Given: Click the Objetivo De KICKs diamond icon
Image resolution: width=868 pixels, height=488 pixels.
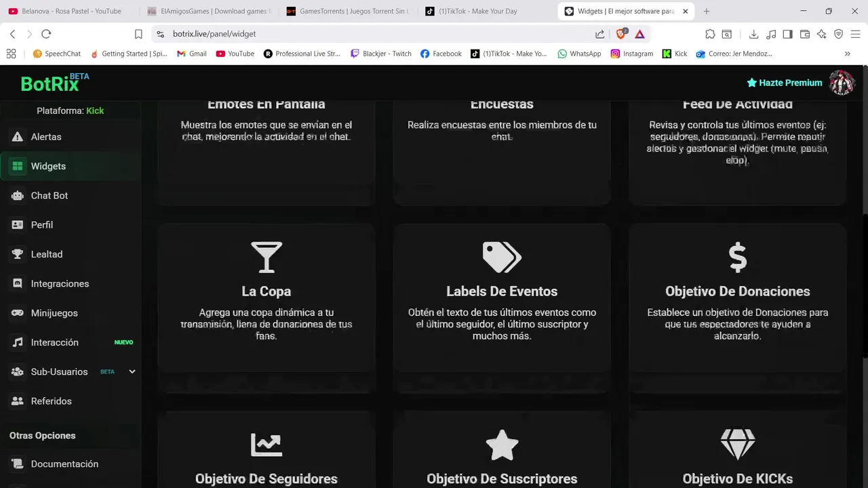Looking at the screenshot, I should point(738,445).
